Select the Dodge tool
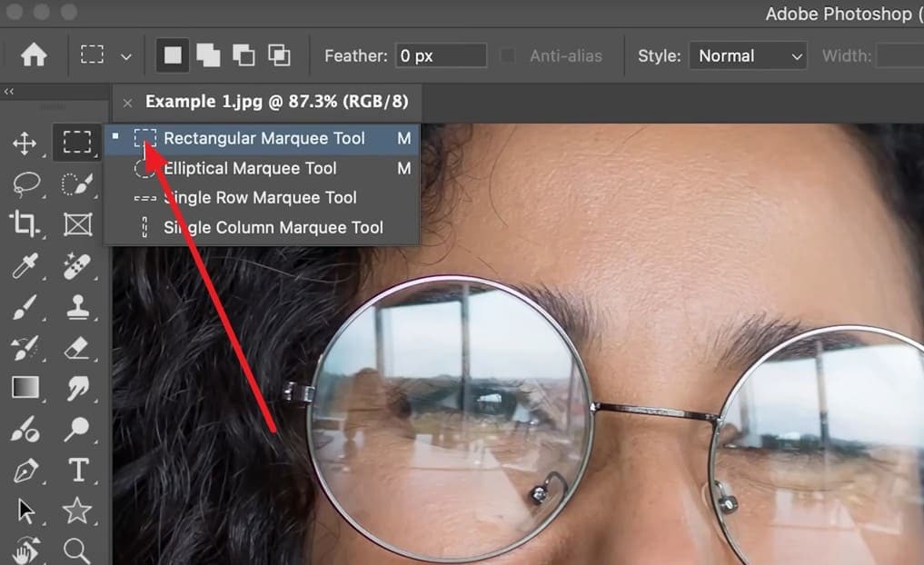The image size is (924, 565). (77, 430)
